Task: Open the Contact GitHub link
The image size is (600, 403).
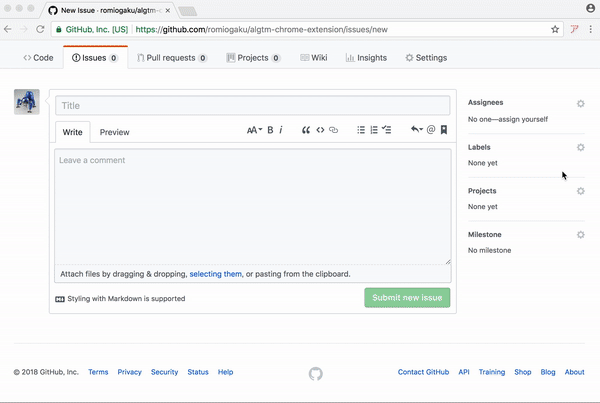Action: (423, 372)
